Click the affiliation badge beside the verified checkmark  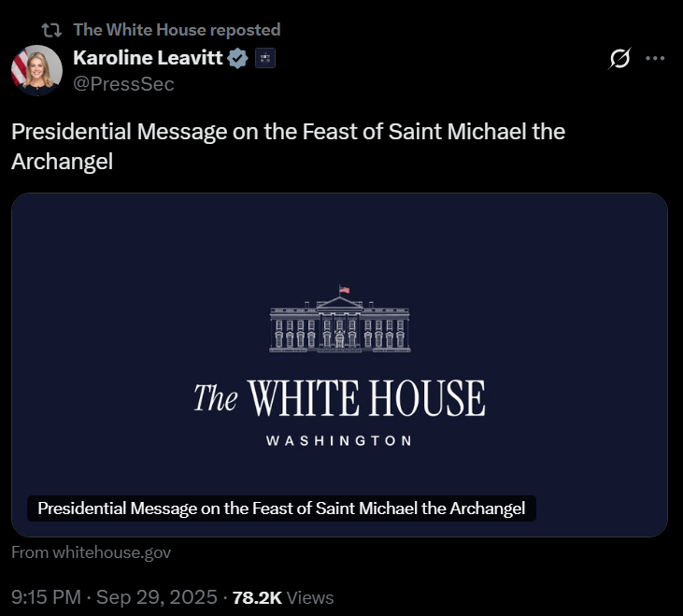click(x=265, y=59)
